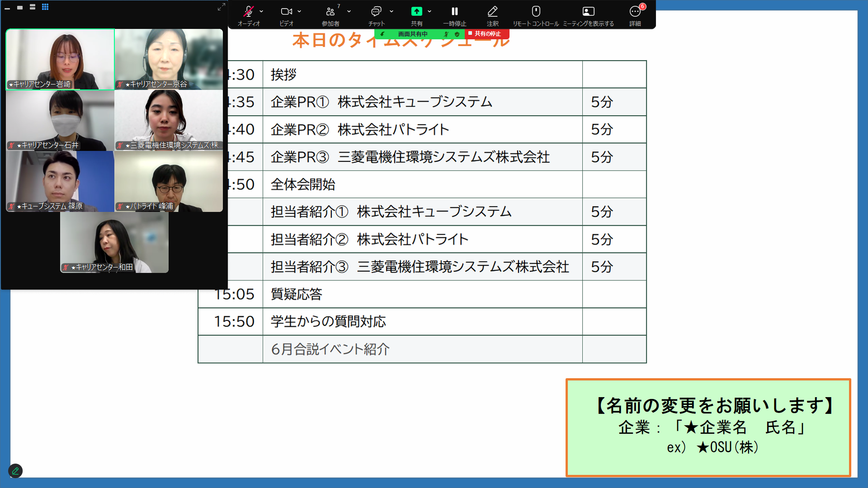This screenshot has width=868, height=488.
Task: Click muted mic icon on 峰浦 tile
Action: tap(120, 206)
